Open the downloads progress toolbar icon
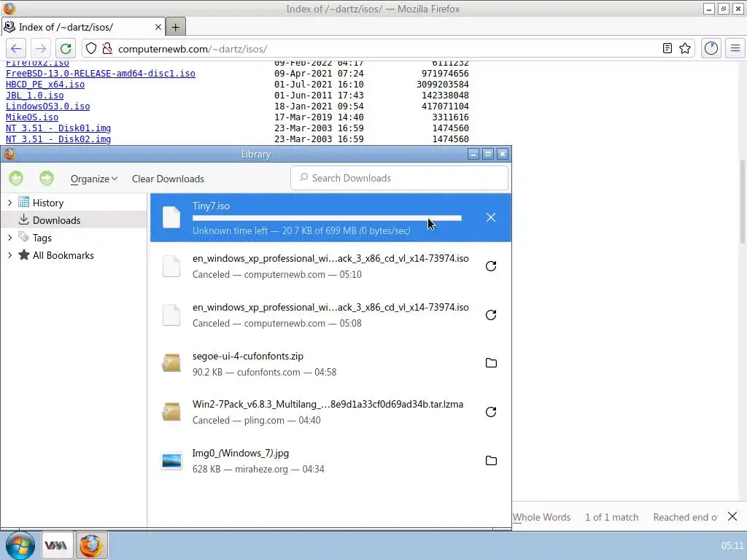Viewport: 747px width, 560px height. coord(711,48)
